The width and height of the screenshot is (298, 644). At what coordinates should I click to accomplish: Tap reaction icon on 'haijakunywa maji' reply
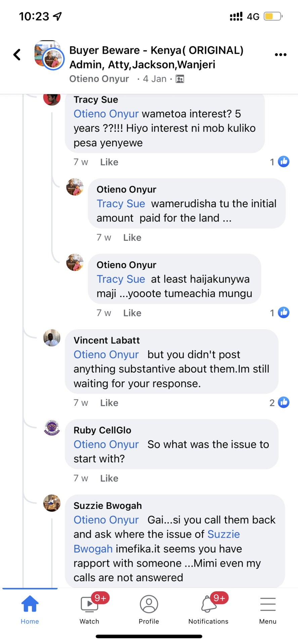284,313
